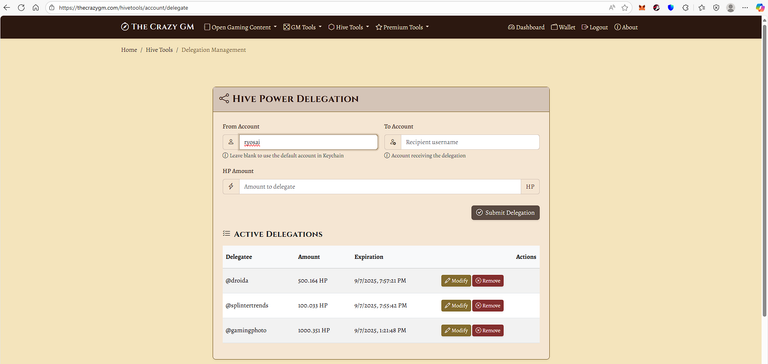Expand the Premium Tools dropdown
Image resolution: width=768 pixels, height=364 pixels.
click(402, 27)
